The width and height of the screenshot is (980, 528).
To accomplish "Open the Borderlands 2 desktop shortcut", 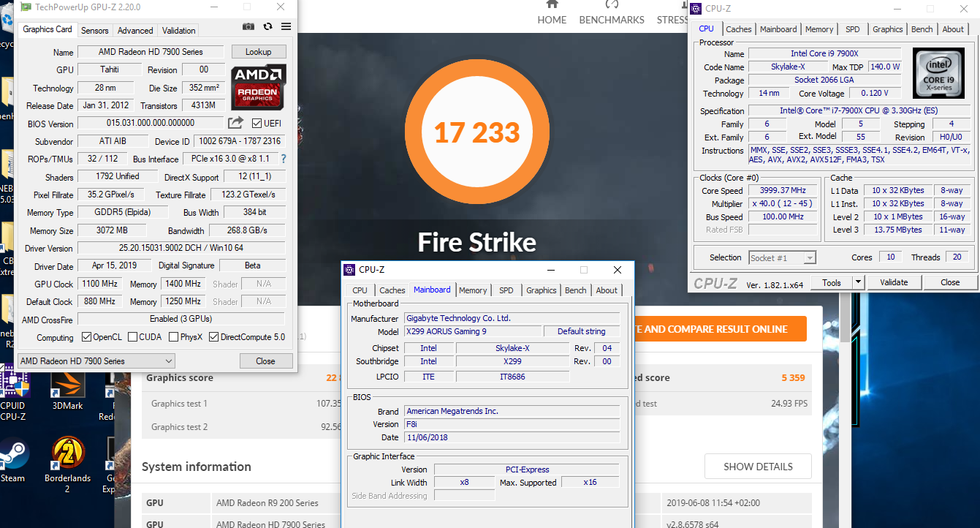I will [x=67, y=465].
